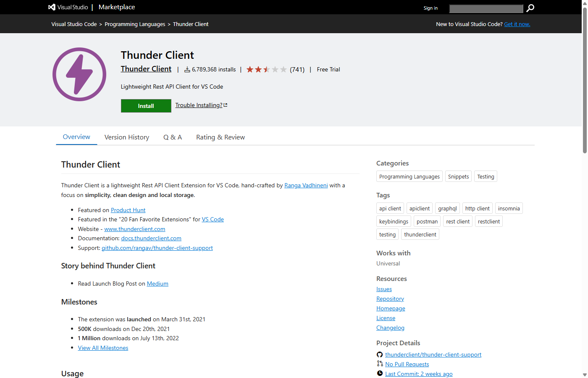Click Sign in
Viewport: 588px width, 378px height.
click(x=430, y=8)
